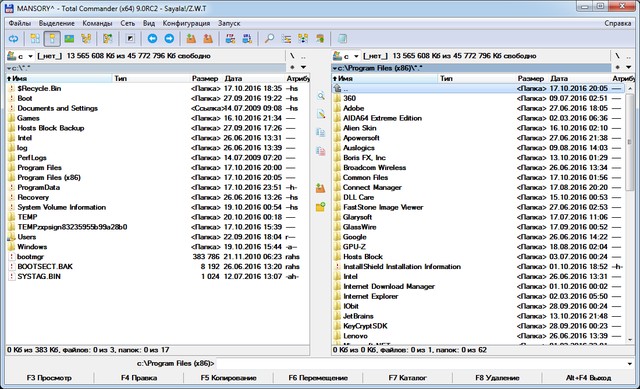Launch the multi-rename tool icon
This screenshot has width=640, height=389.
(286, 39)
